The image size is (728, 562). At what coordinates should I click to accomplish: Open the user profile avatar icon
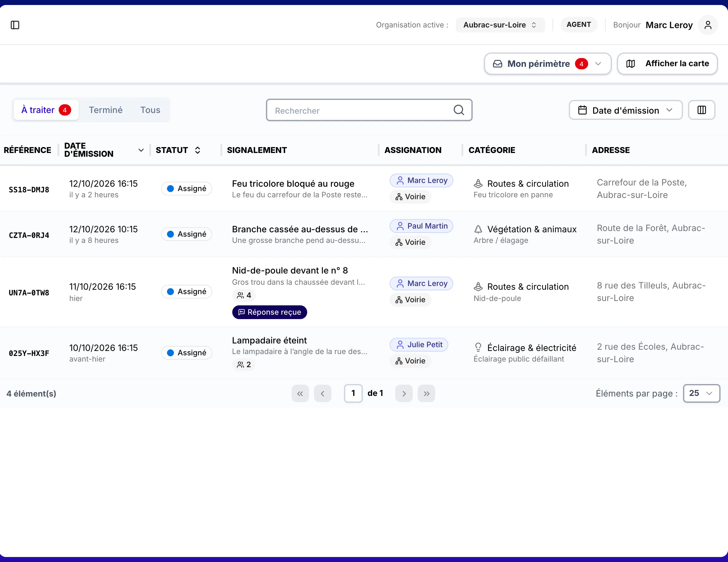pyautogui.click(x=708, y=25)
